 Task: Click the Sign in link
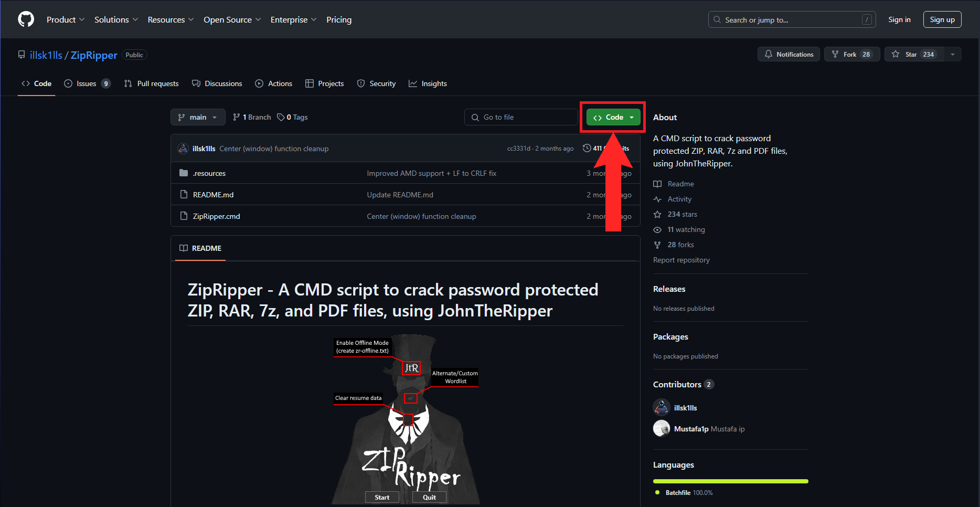point(899,19)
